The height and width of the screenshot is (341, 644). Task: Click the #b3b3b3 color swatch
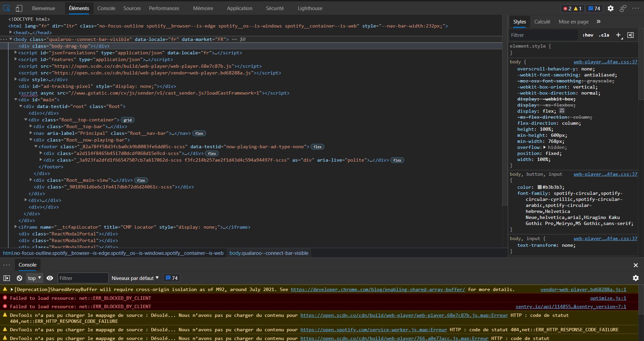coord(540,187)
